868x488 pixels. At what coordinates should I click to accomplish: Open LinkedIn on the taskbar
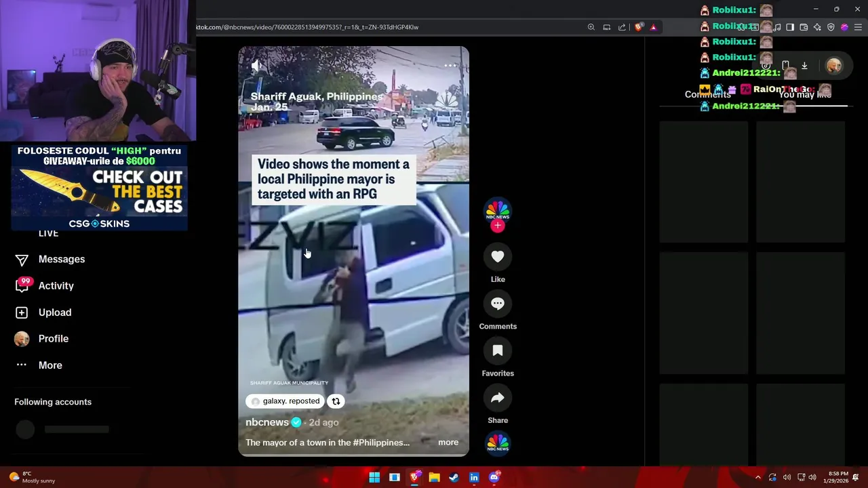pyautogui.click(x=474, y=477)
